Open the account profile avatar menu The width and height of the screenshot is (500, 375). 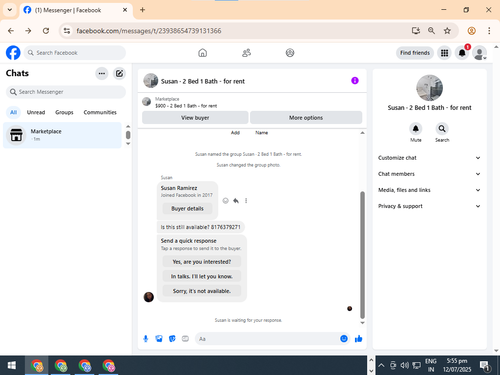tap(479, 53)
